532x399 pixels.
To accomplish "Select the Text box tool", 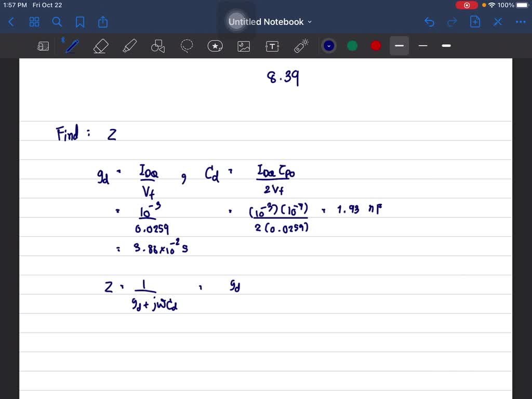I will coord(272,46).
